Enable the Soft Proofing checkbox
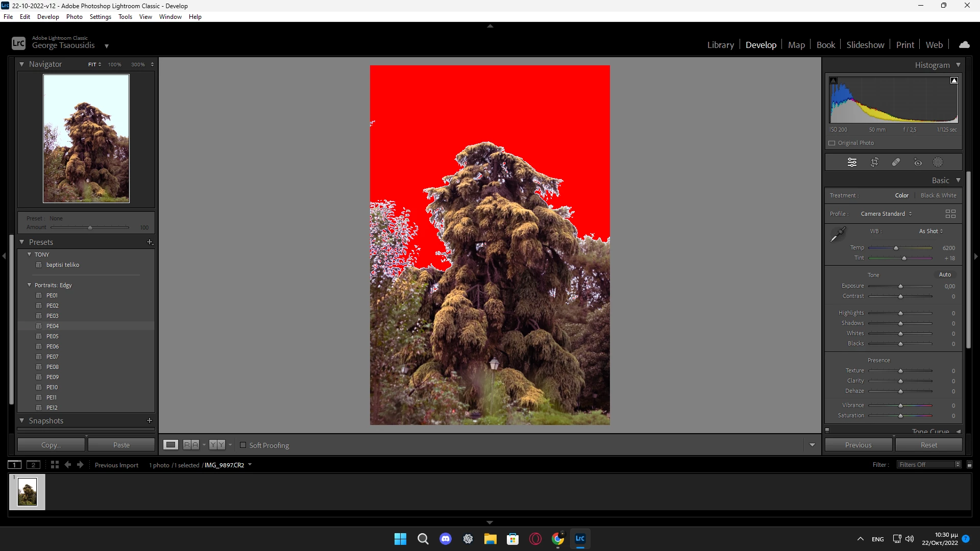Viewport: 980px width, 551px height. [x=243, y=445]
